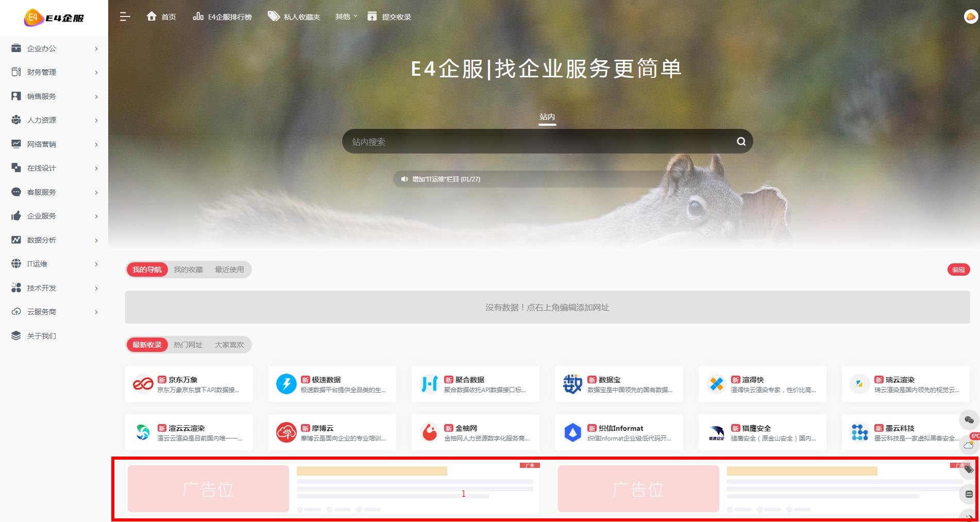The width and height of the screenshot is (980, 522).
Task: Click the search magnifier icon
Action: coord(741,141)
